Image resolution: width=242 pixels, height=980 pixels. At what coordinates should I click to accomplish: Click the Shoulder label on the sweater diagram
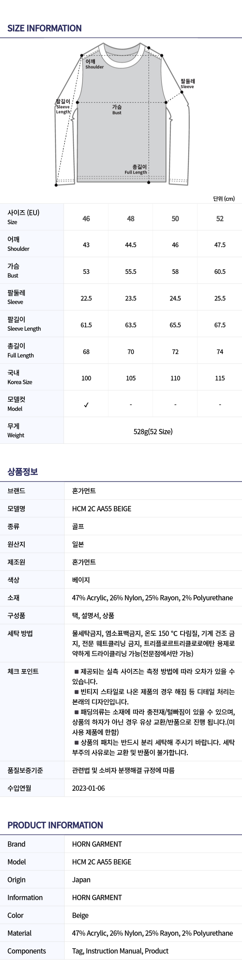coord(94,64)
